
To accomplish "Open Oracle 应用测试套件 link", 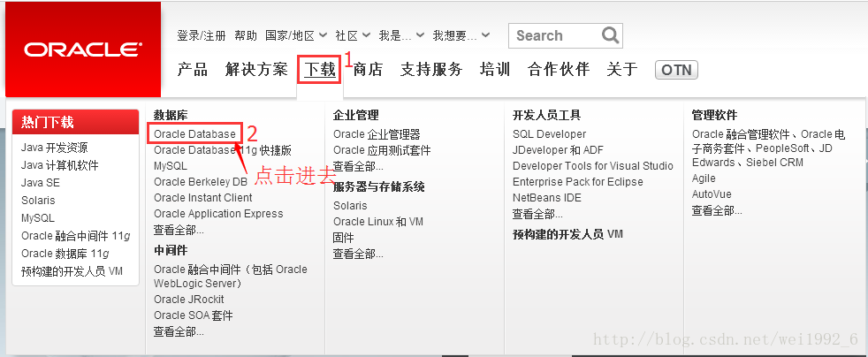I will (x=382, y=150).
